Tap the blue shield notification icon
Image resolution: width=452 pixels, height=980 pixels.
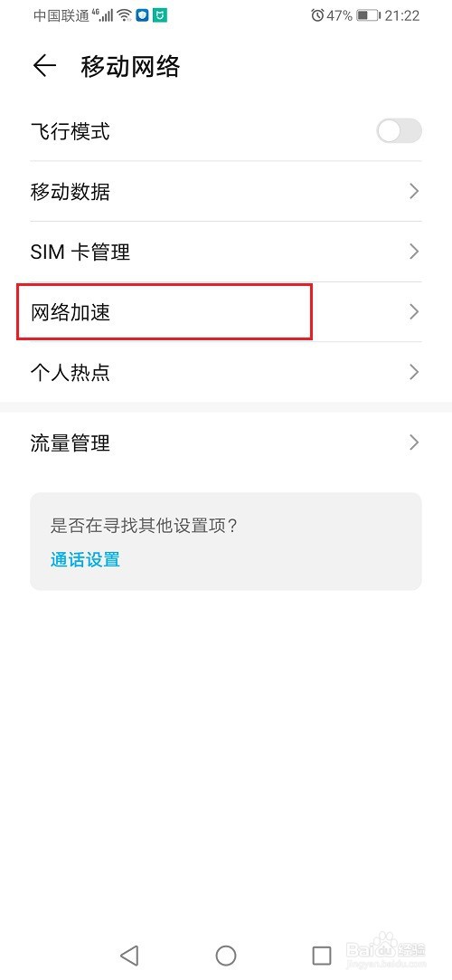(x=142, y=15)
